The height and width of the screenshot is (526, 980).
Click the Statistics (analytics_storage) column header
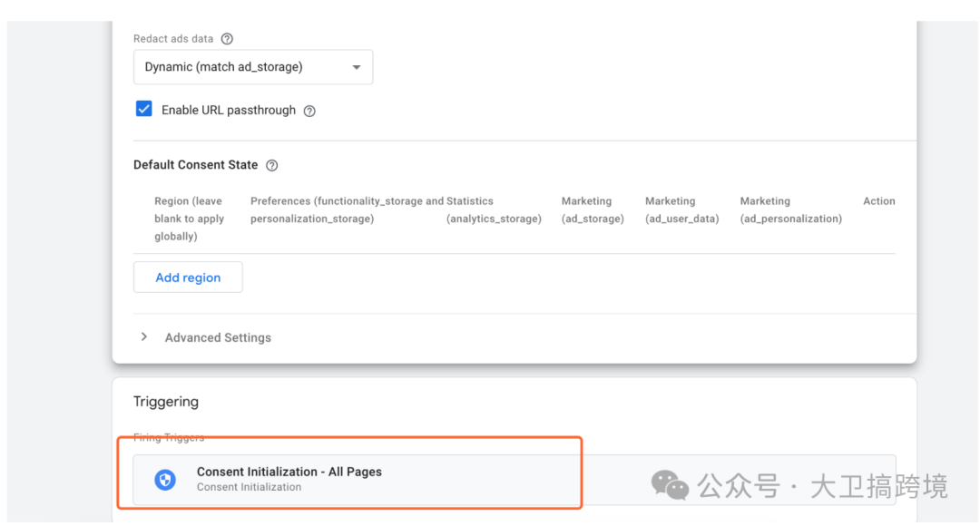point(494,209)
